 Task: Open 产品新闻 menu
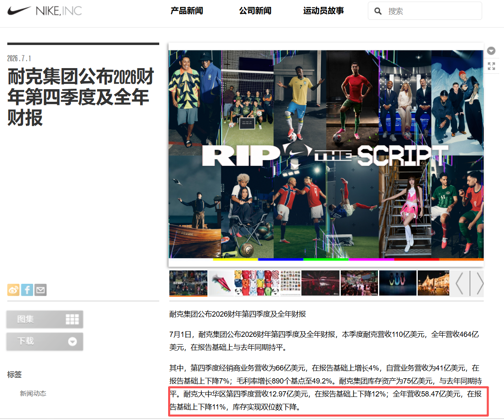[x=187, y=11]
